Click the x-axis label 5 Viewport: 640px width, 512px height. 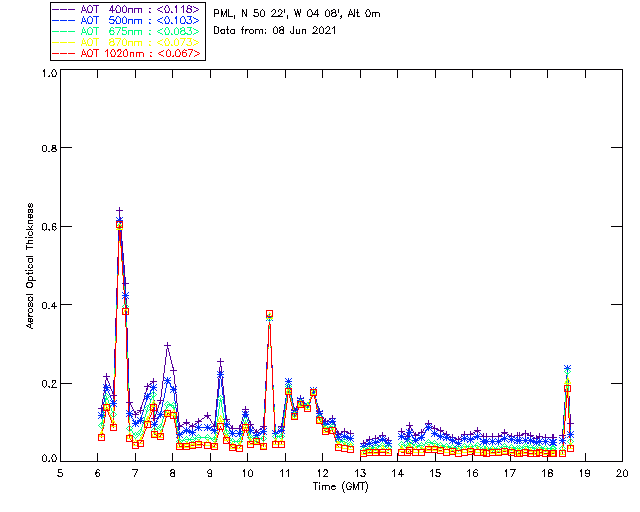coord(60,473)
